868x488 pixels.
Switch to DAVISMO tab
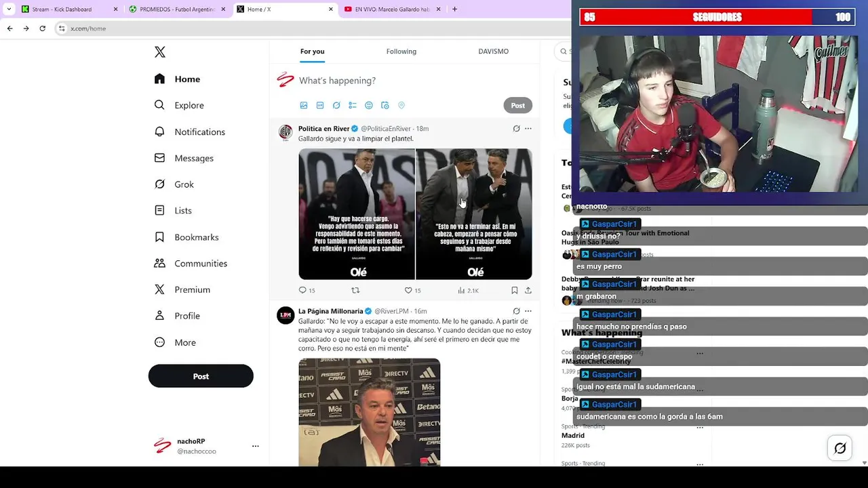tap(493, 52)
